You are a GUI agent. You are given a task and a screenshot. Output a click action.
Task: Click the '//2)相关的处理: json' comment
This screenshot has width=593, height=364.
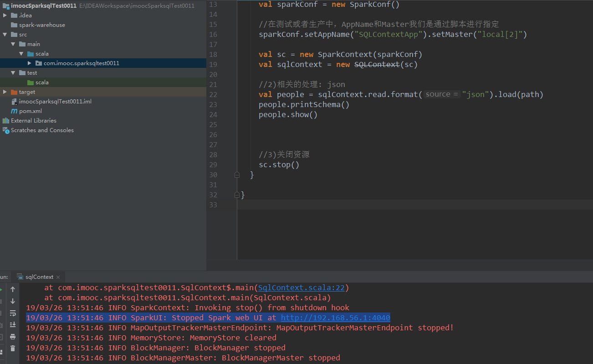point(302,84)
